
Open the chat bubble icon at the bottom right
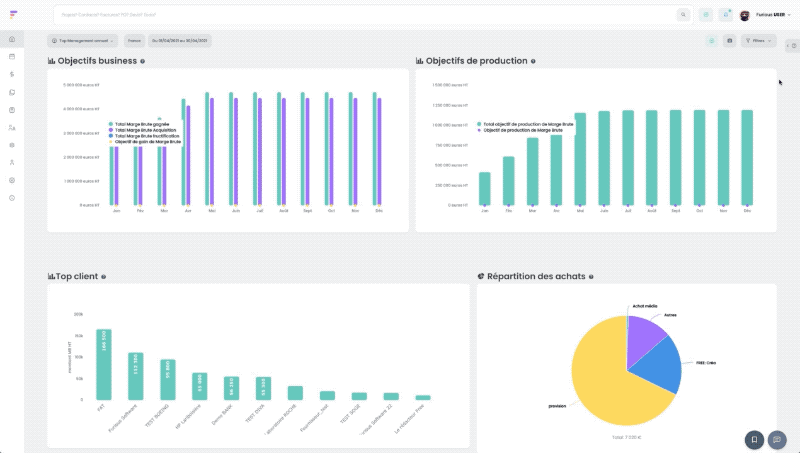[x=777, y=439]
